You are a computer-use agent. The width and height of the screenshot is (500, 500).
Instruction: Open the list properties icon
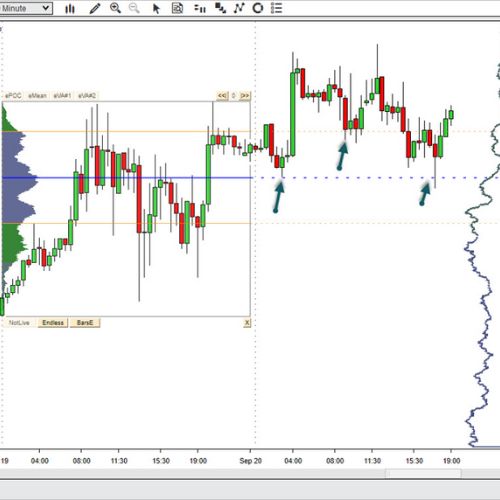[276, 8]
